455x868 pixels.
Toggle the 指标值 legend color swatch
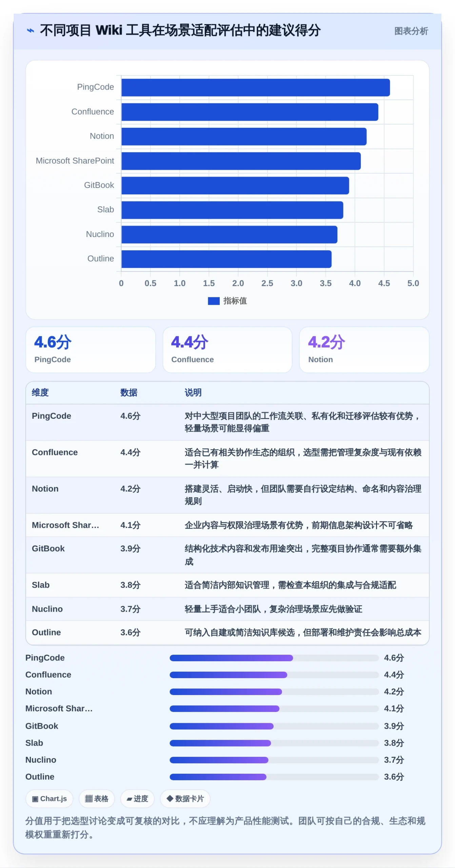click(214, 301)
